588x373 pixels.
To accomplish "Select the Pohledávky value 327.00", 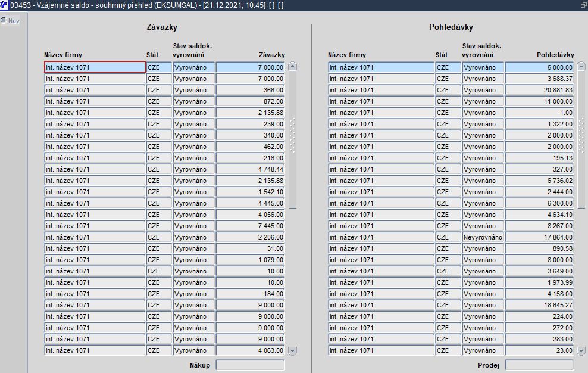I will (x=539, y=169).
